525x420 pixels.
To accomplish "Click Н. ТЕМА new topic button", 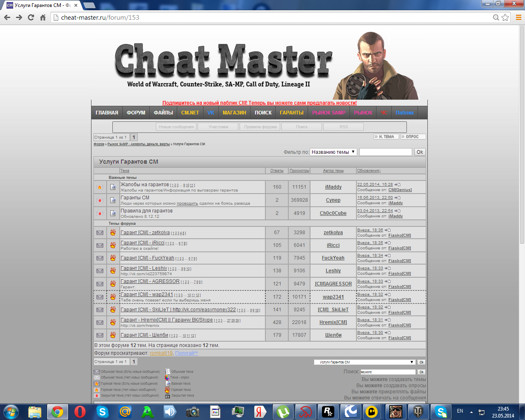I will click(x=386, y=137).
